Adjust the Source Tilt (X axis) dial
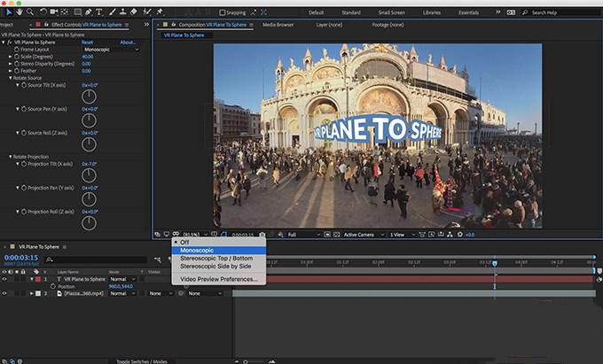The height and width of the screenshot is (364, 603). [x=89, y=97]
